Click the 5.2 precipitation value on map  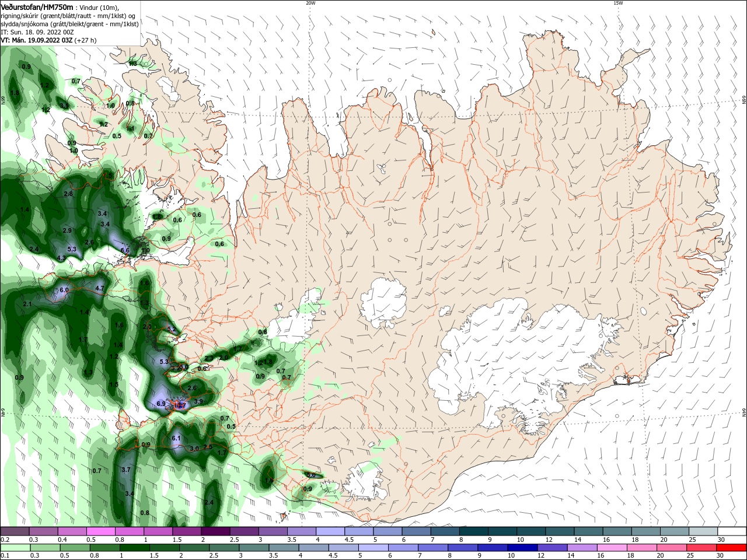tap(171, 330)
